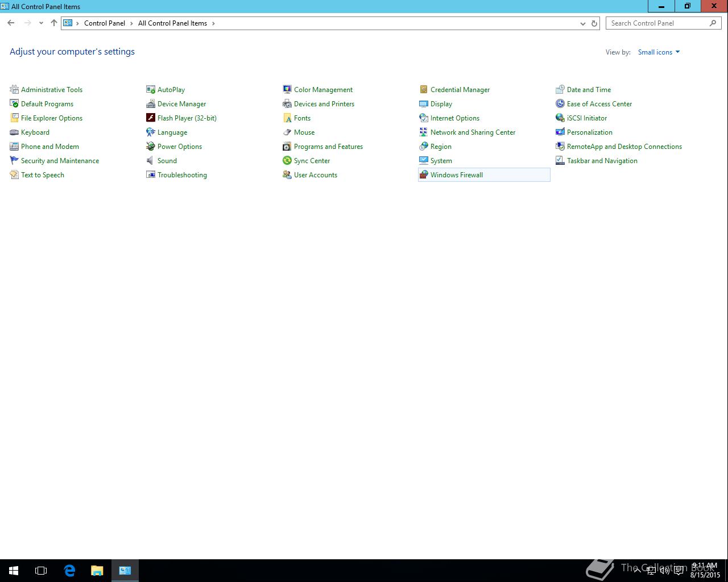Image resolution: width=728 pixels, height=582 pixels.
Task: Open Date and Time settings
Action: point(589,90)
